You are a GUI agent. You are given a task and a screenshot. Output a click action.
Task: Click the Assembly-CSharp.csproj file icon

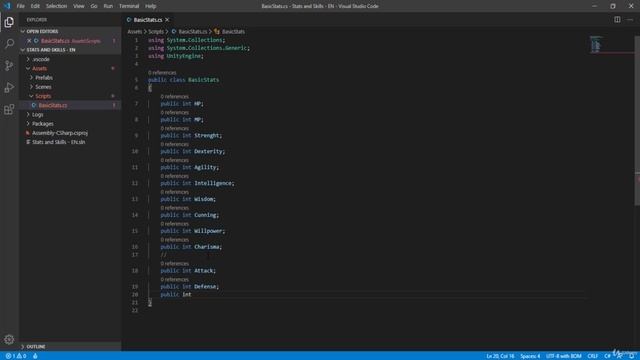(28, 133)
